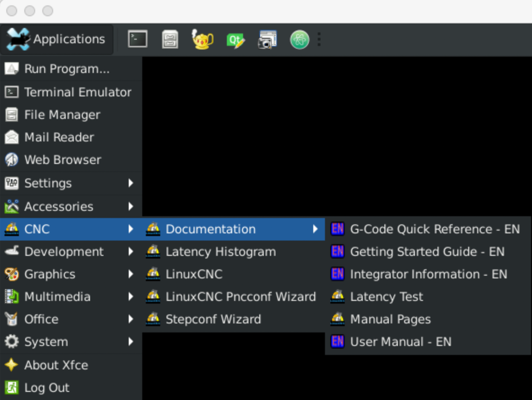This screenshot has height=400, width=532.
Task: Select Run Program... menu entry
Action: [71, 69]
